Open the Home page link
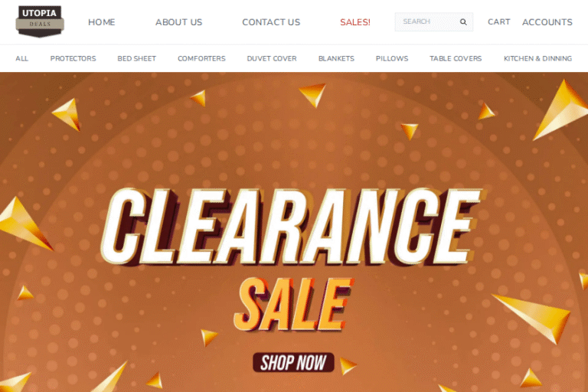Screen dimensions: 588x392 (x=102, y=22)
